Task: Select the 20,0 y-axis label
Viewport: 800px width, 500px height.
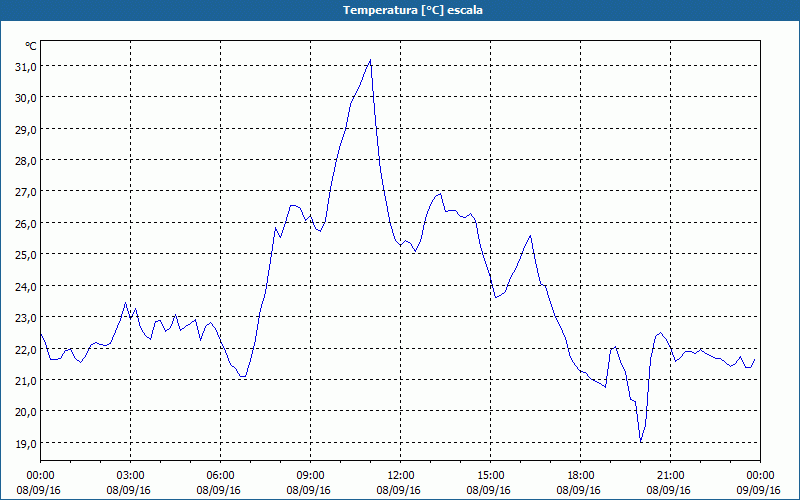Action: coord(26,412)
